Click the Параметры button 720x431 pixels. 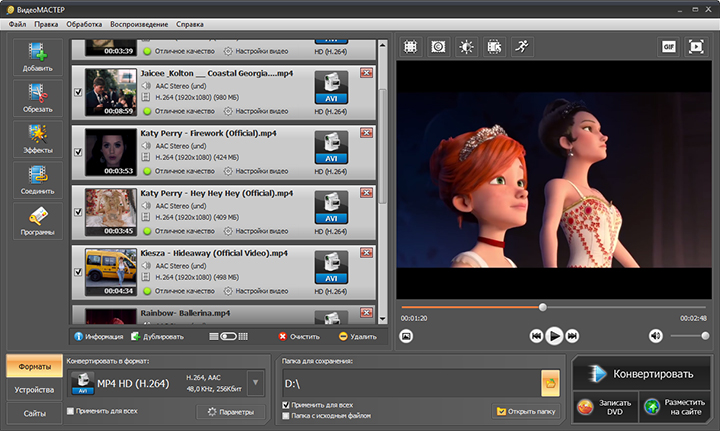229,411
